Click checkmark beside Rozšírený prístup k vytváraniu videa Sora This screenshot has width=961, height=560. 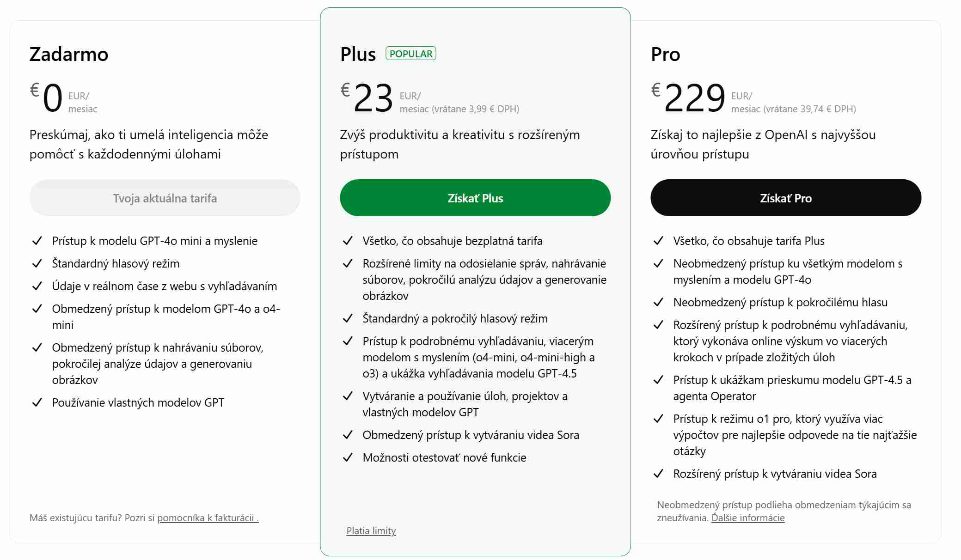point(658,474)
